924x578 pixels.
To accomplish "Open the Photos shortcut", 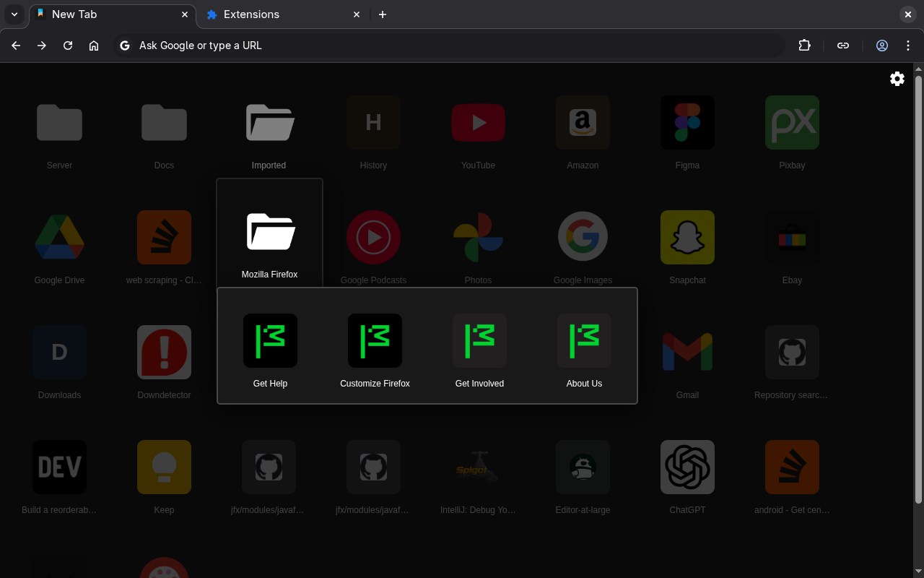I will pos(478,247).
